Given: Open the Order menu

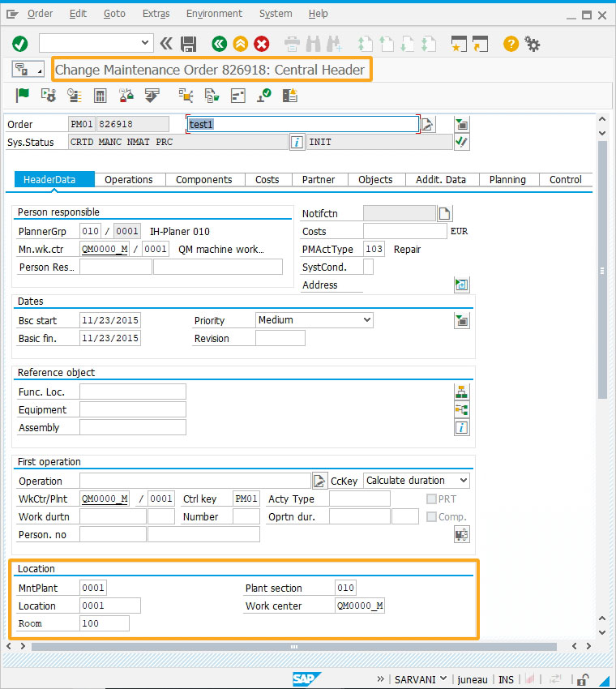Looking at the screenshot, I should 40,14.
